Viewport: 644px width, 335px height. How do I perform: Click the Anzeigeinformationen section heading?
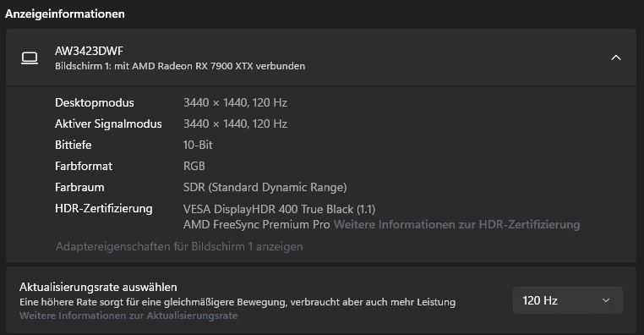pos(65,14)
